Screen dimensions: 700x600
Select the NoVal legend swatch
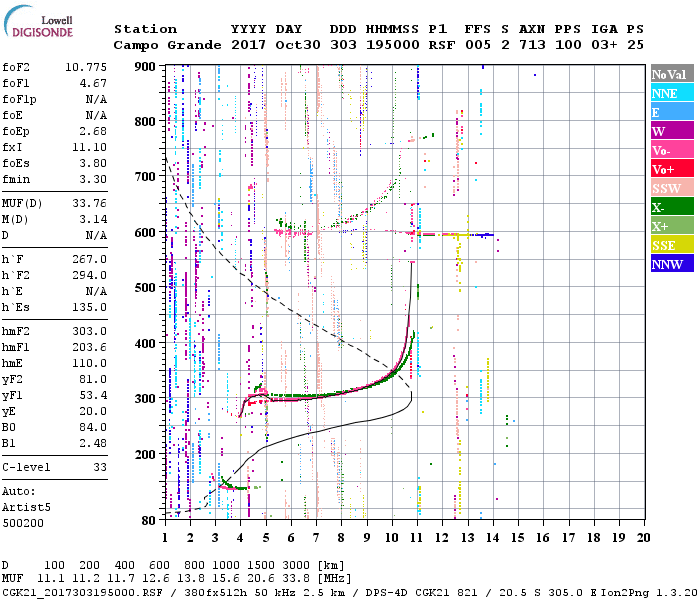(x=672, y=74)
